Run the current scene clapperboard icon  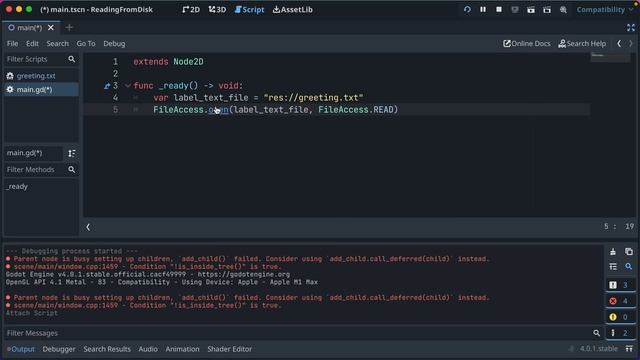point(531,9)
